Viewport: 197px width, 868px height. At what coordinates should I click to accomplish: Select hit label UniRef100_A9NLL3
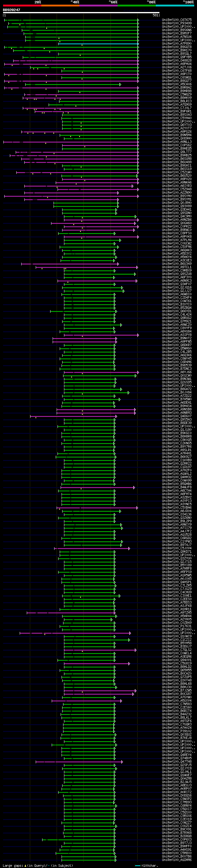click(x=177, y=142)
